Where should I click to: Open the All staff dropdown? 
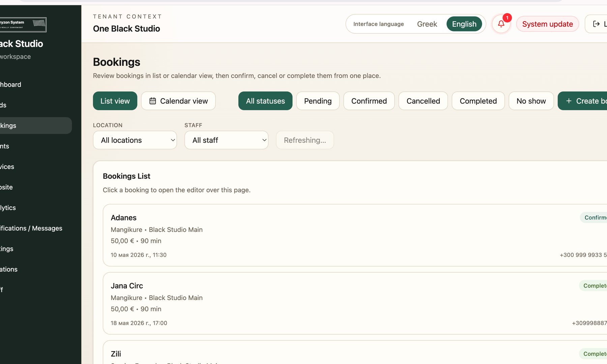click(x=226, y=140)
